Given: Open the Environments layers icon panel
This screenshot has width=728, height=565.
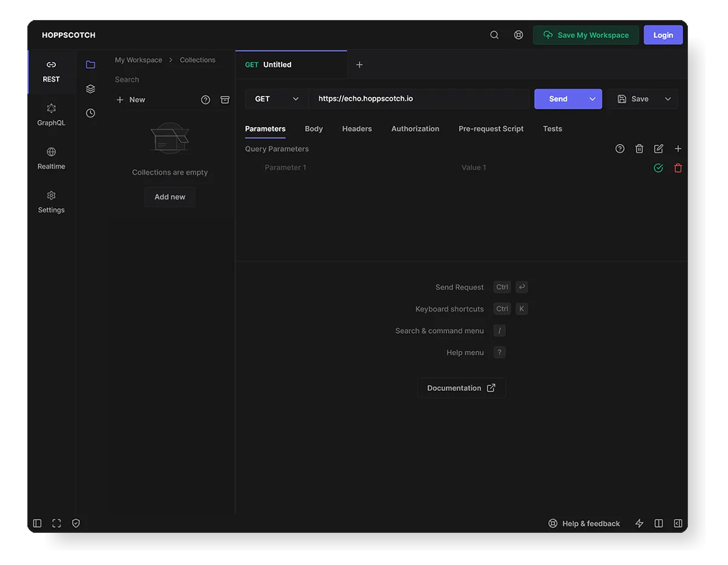Looking at the screenshot, I should (90, 89).
